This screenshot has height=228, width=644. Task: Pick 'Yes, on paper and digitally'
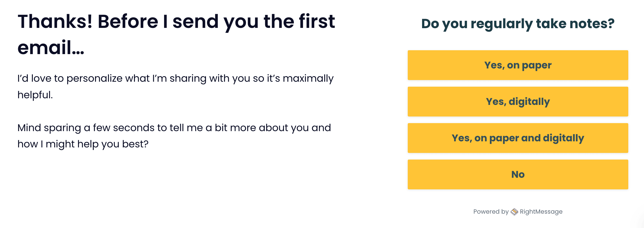(x=518, y=138)
